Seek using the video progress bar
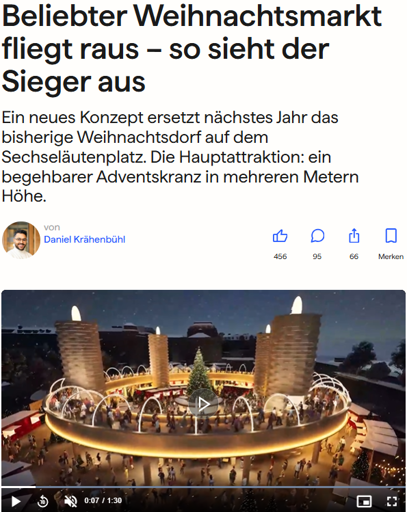 (x=203, y=487)
